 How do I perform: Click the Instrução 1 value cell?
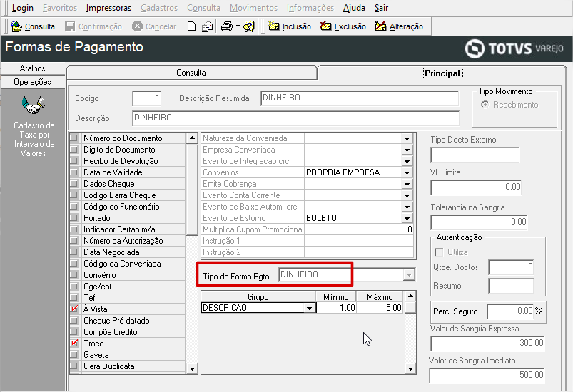(358, 241)
